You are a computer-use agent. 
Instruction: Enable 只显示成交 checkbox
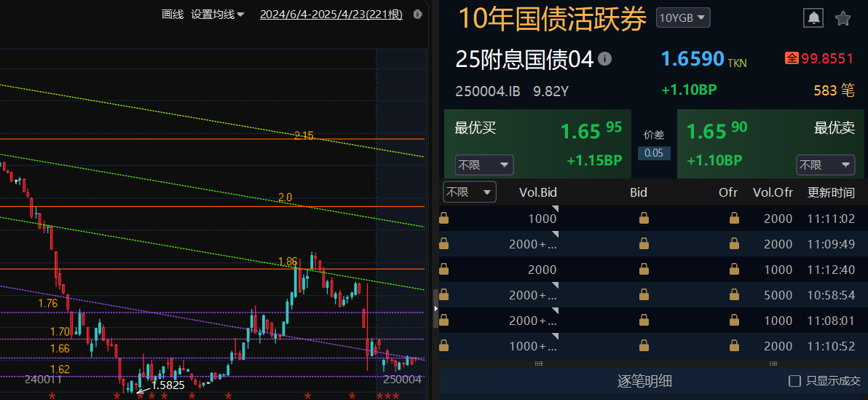[795, 381]
